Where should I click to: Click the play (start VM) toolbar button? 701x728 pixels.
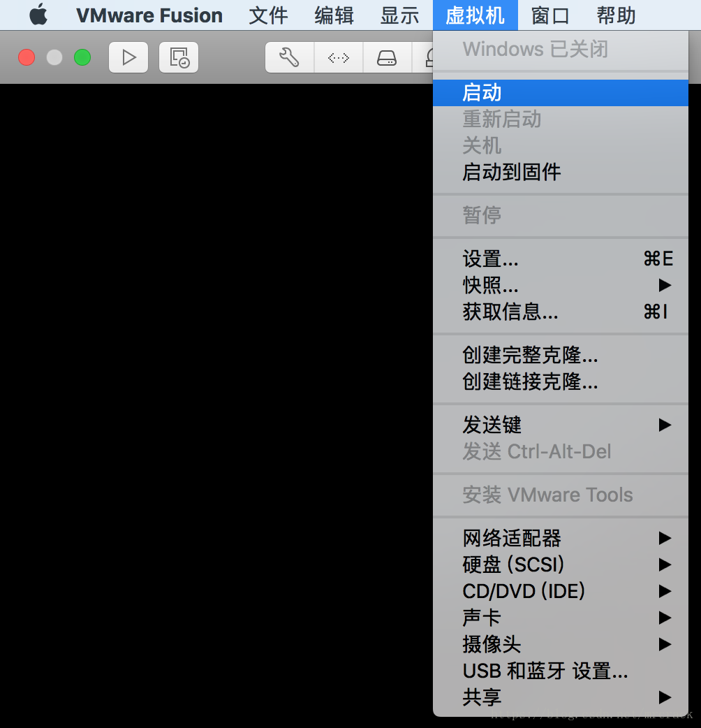tap(128, 57)
